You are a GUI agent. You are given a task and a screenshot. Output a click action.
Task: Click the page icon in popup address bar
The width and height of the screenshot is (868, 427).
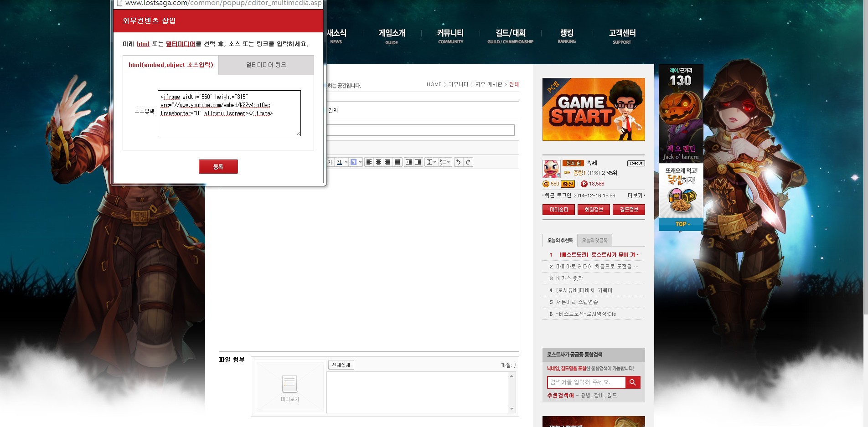tap(119, 3)
